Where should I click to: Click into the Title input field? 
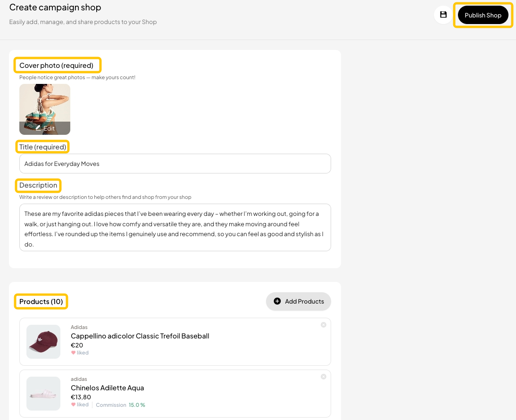coord(175,164)
